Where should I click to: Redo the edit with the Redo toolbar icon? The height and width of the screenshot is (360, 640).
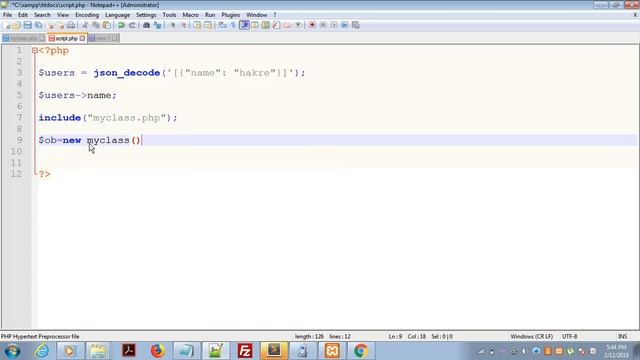click(132, 25)
